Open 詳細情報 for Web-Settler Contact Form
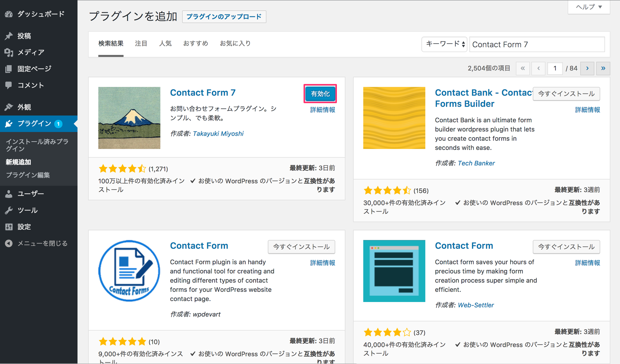 coord(587,263)
